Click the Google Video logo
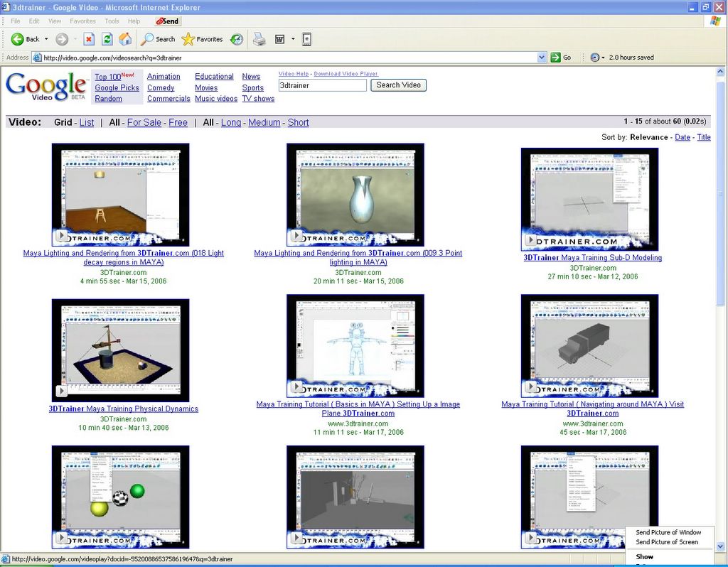This screenshot has width=728, height=567. tap(46, 86)
